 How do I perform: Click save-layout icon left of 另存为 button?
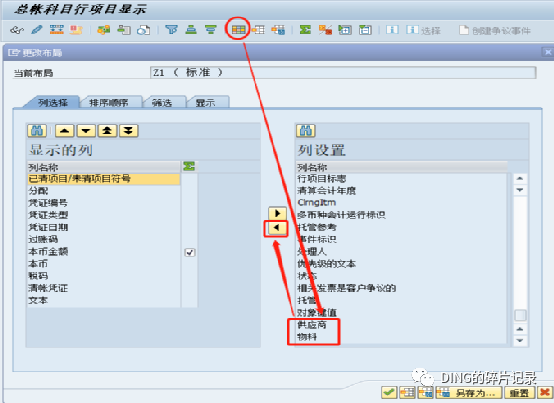click(x=425, y=392)
